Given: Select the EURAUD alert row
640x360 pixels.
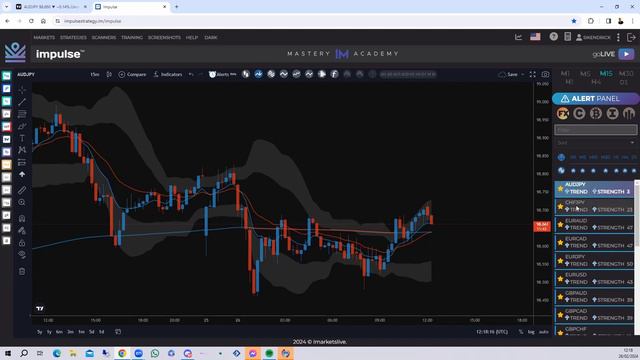Looking at the screenshot, I should pos(594,224).
